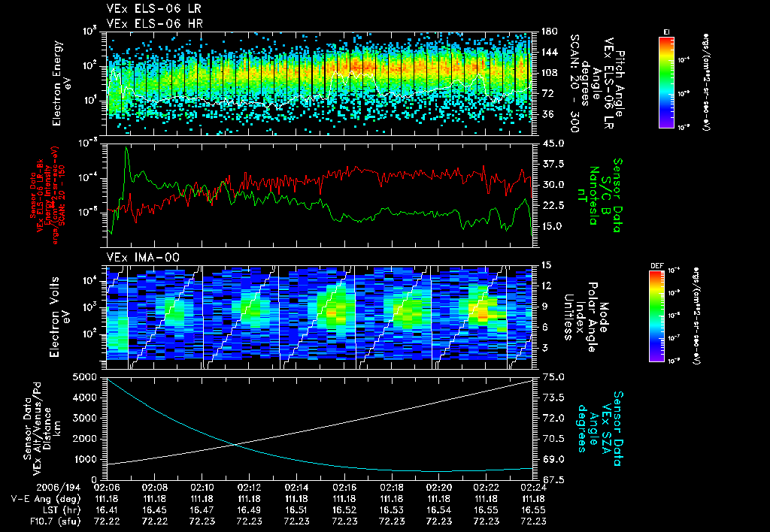770x532 pixels.
Task: Click the 02:20 time tick label
Action: [x=439, y=488]
